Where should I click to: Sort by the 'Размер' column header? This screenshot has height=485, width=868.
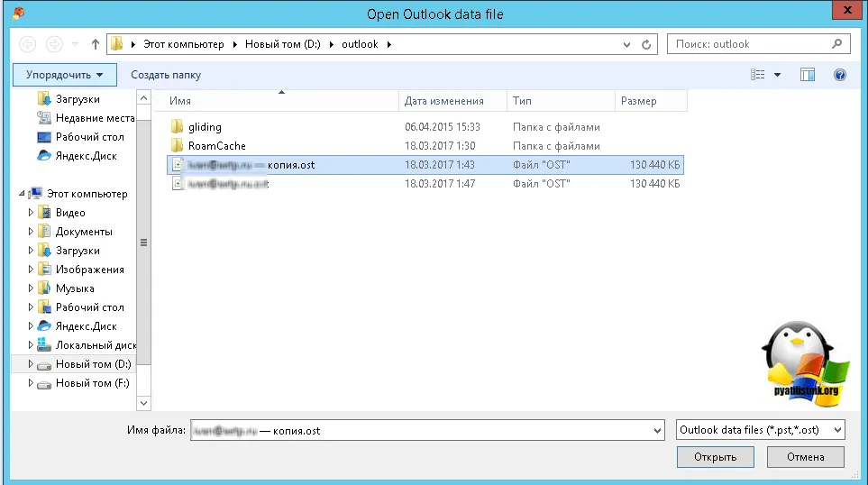pyautogui.click(x=651, y=101)
